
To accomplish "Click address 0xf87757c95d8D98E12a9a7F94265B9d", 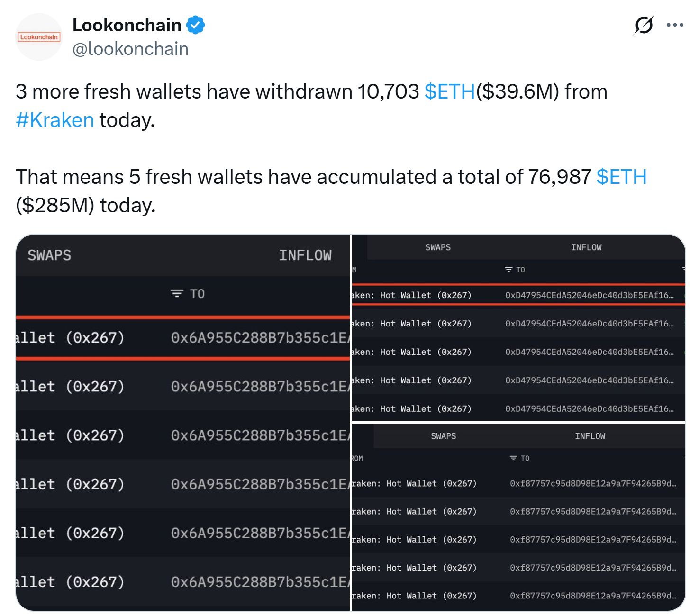I will tap(592, 483).
